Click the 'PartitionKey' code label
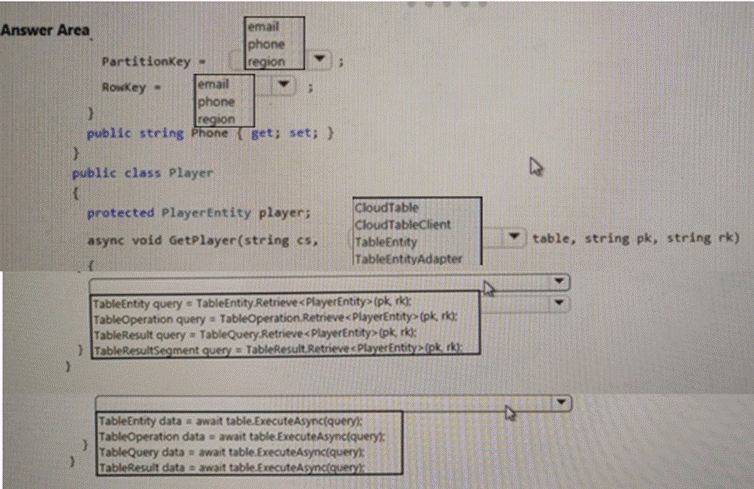Viewport: 754px width, 489px height. click(x=146, y=62)
